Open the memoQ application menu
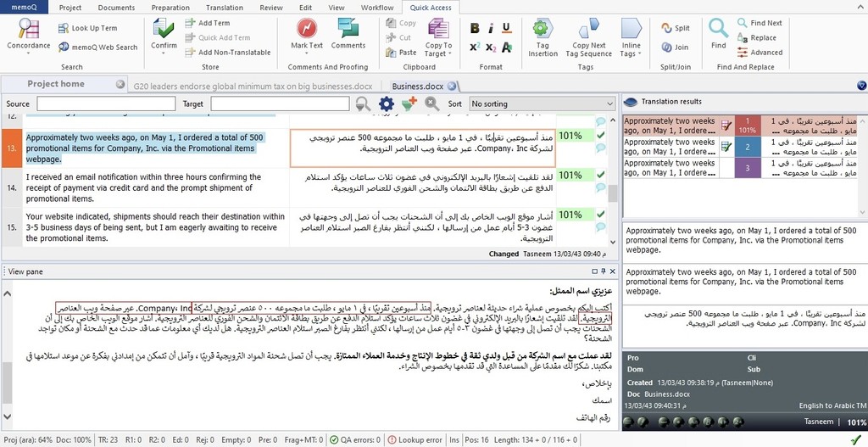The height and width of the screenshot is (447, 868). pyautogui.click(x=24, y=7)
